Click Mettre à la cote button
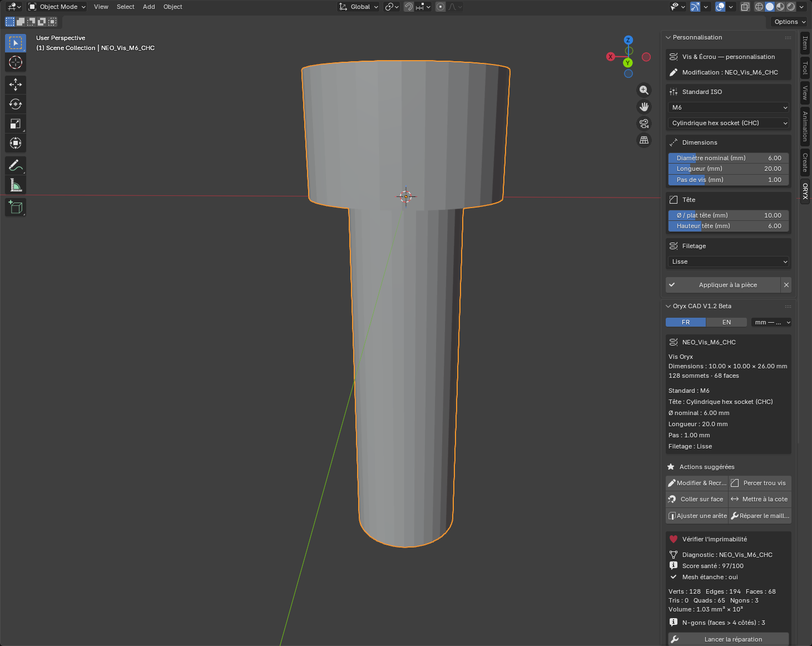812x646 pixels. [x=760, y=499]
